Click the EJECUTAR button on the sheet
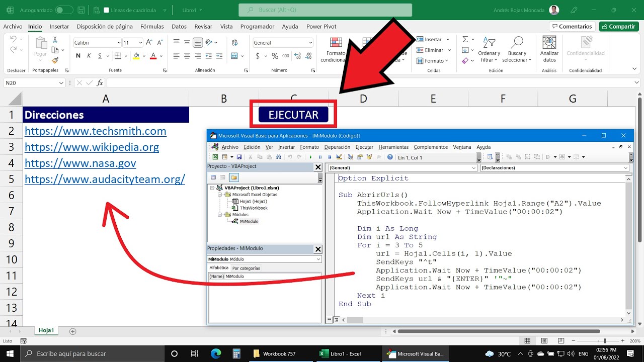Viewport: 644px width, 362px height. [x=293, y=115]
